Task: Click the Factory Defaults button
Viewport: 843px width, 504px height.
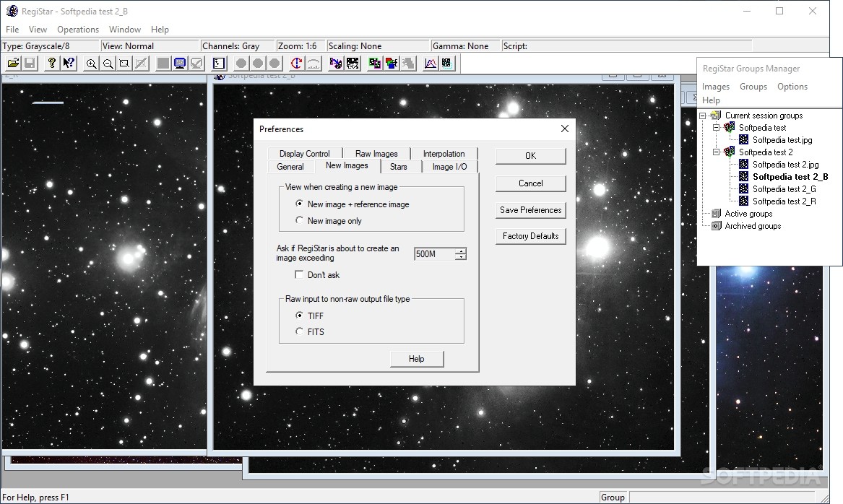Action: click(531, 236)
